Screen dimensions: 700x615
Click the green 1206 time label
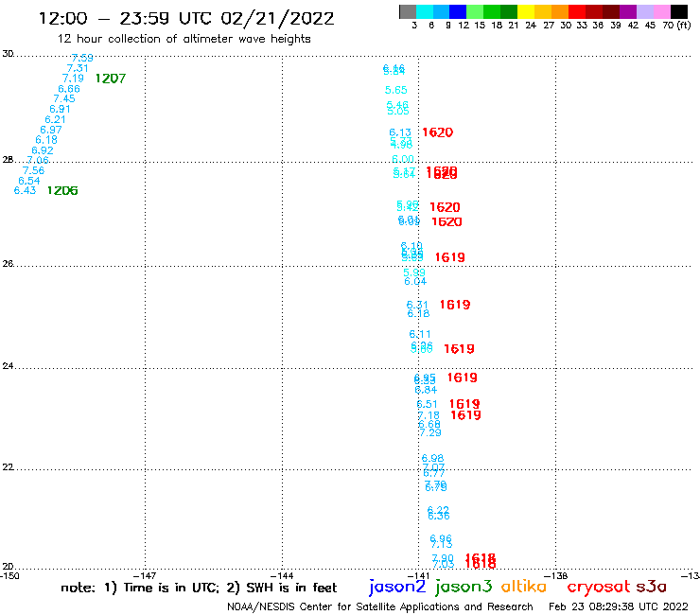(62, 191)
